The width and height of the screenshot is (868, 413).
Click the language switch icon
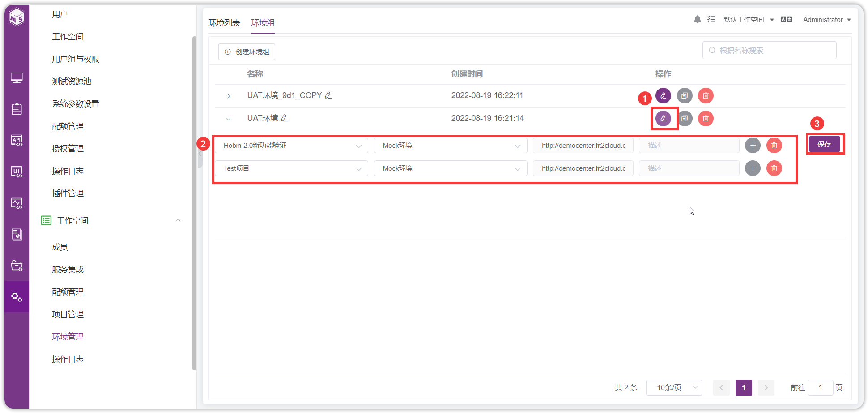[786, 19]
